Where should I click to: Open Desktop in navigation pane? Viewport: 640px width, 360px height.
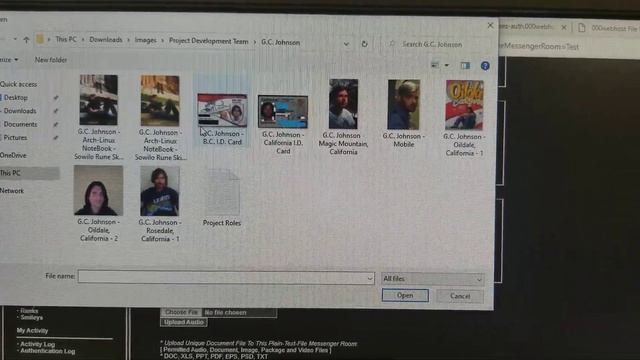[x=16, y=98]
